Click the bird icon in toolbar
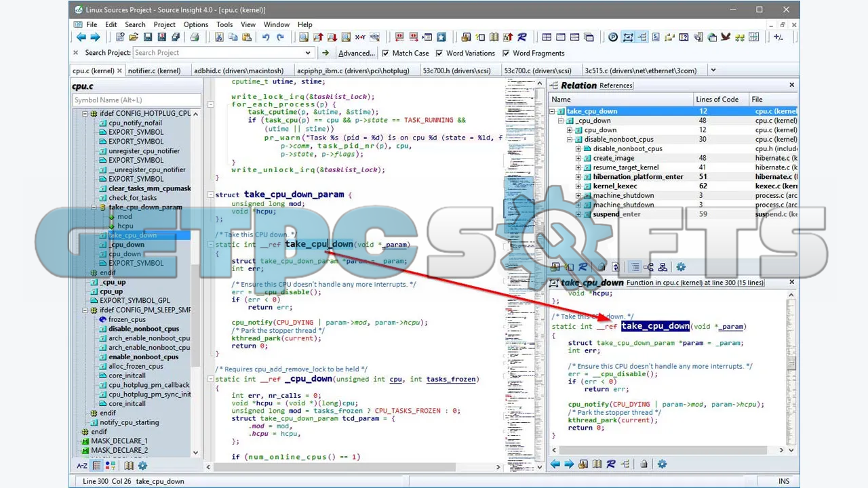 726,37
